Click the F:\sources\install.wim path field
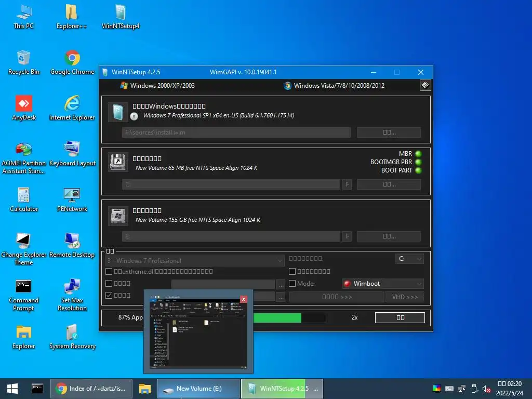Viewport: 532px width, 399px height. pyautogui.click(x=236, y=132)
